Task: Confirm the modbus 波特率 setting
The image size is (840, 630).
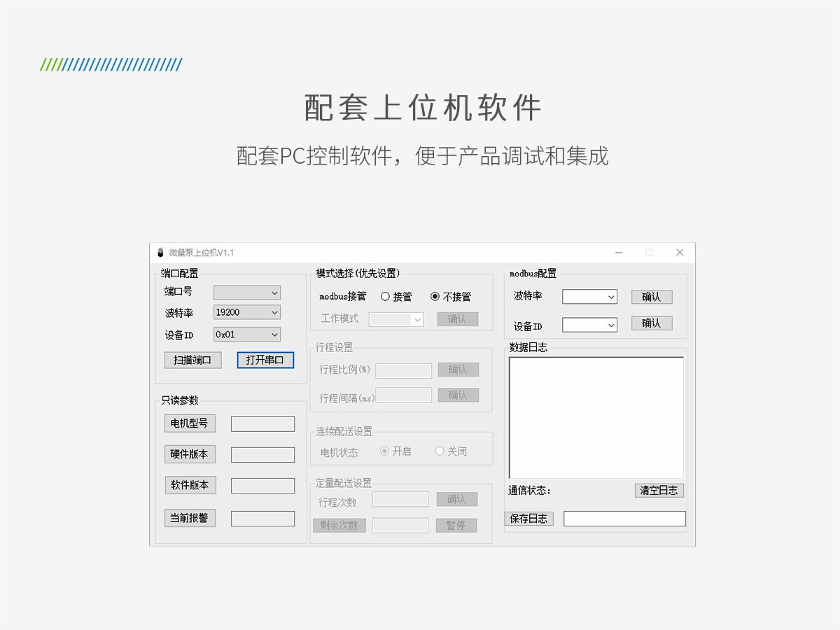Action: [652, 297]
